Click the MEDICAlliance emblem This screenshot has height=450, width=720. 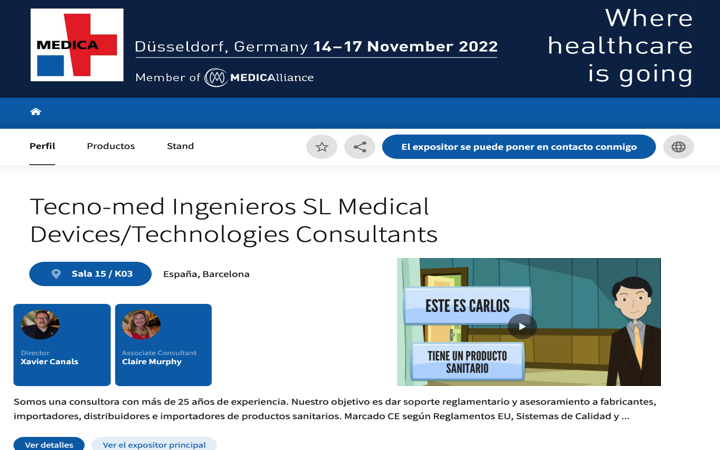coord(216,78)
